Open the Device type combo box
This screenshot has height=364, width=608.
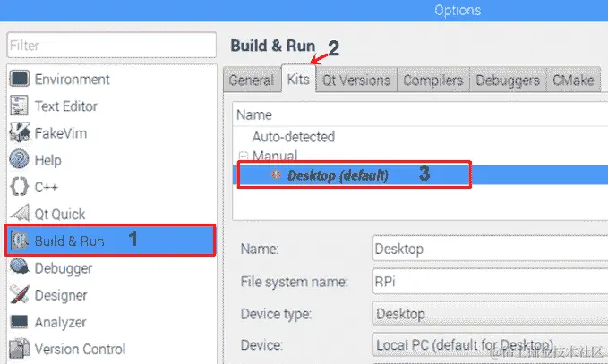(490, 313)
